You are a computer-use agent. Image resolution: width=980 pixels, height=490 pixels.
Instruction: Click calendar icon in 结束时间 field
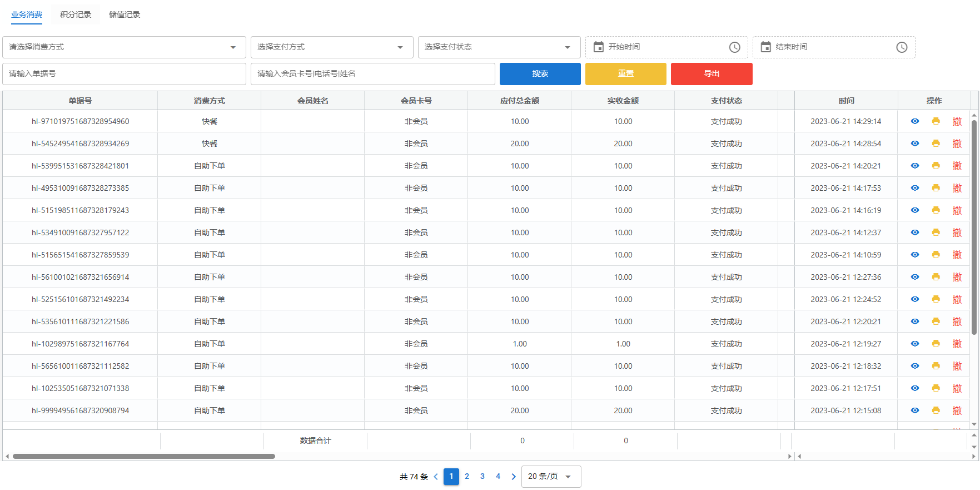pyautogui.click(x=765, y=47)
